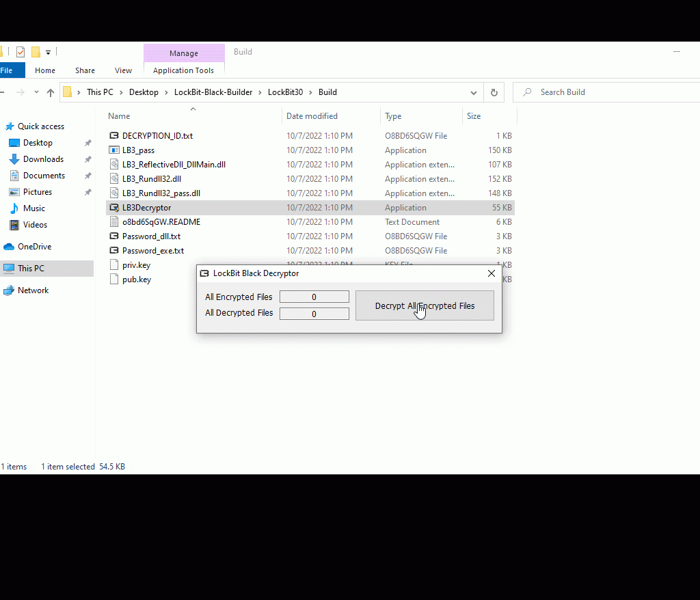
Task: Click the pin icon next to Desktop
Action: tap(88, 143)
